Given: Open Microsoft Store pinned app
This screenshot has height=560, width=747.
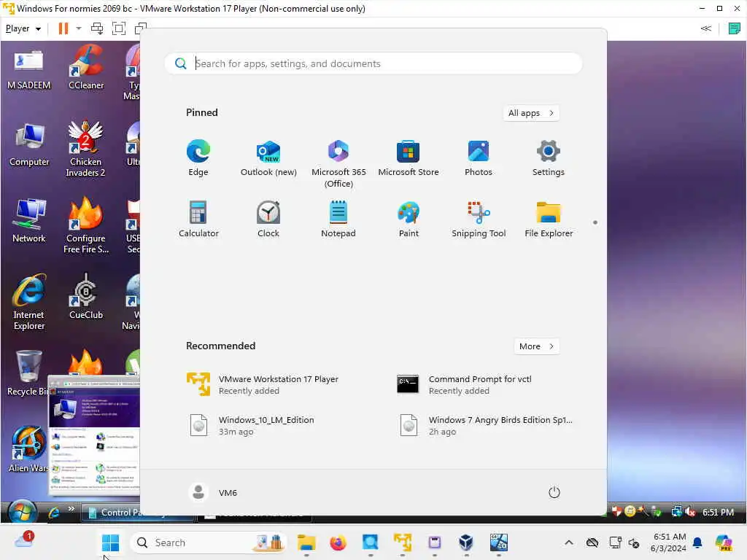Looking at the screenshot, I should click(409, 158).
